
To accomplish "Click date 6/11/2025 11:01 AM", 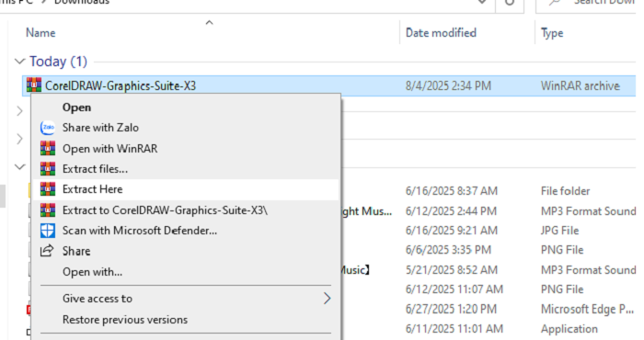I will click(x=454, y=329).
